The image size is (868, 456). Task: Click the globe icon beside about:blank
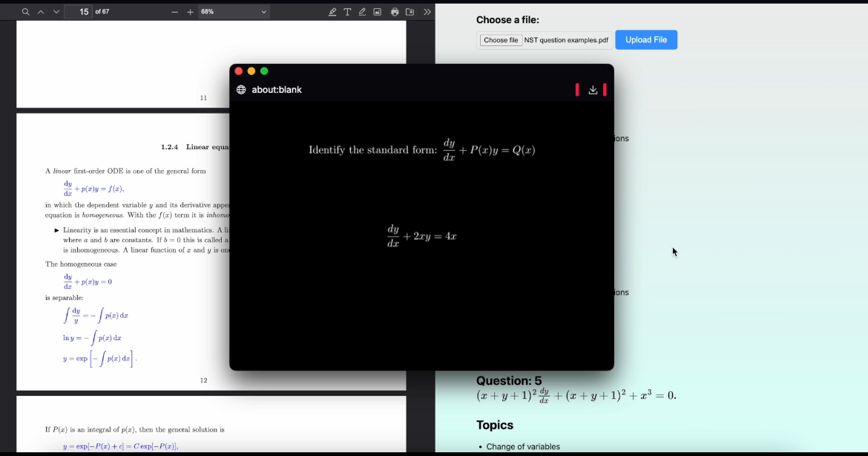point(241,90)
